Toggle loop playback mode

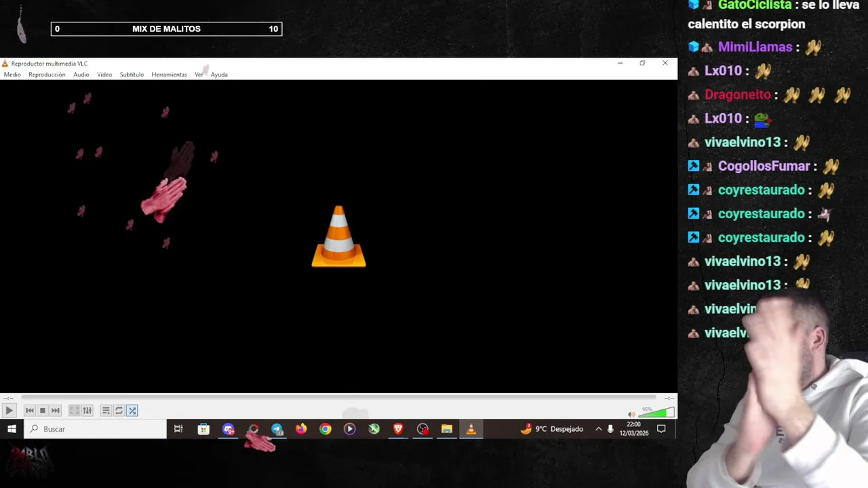pyautogui.click(x=119, y=411)
